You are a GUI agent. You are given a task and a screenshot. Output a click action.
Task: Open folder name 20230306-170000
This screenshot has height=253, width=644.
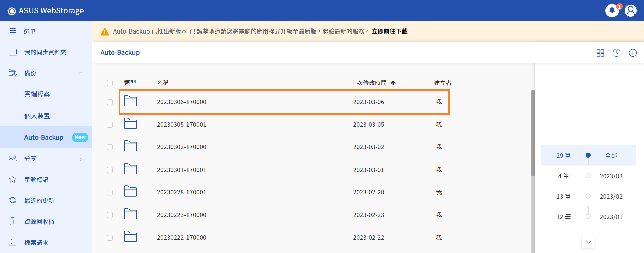coord(181,102)
